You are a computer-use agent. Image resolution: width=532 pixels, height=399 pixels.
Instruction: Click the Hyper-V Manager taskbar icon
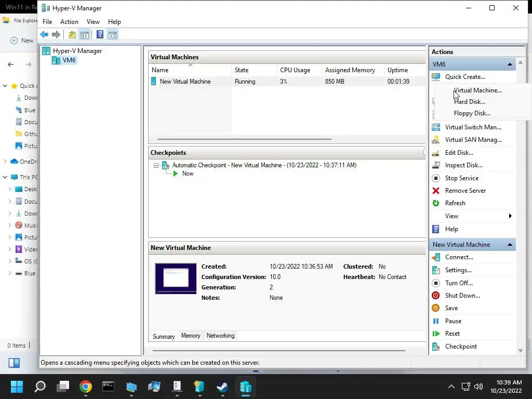click(246, 387)
